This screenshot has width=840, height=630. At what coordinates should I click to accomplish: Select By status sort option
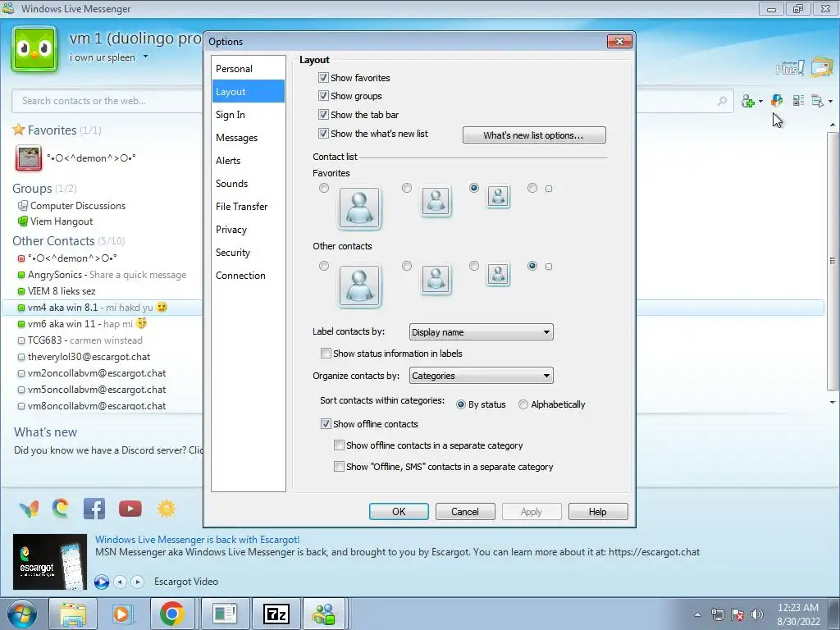(461, 404)
